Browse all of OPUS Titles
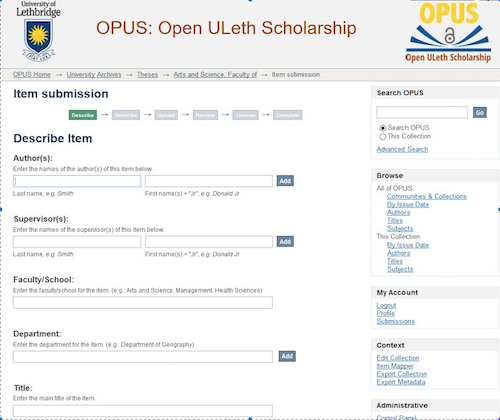 pyautogui.click(x=395, y=220)
